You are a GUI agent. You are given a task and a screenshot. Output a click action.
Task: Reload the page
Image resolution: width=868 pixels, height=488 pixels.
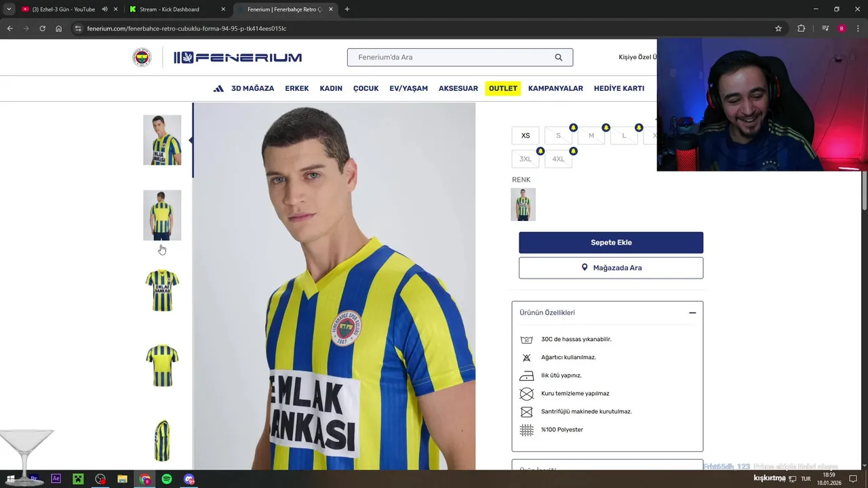tap(42, 28)
